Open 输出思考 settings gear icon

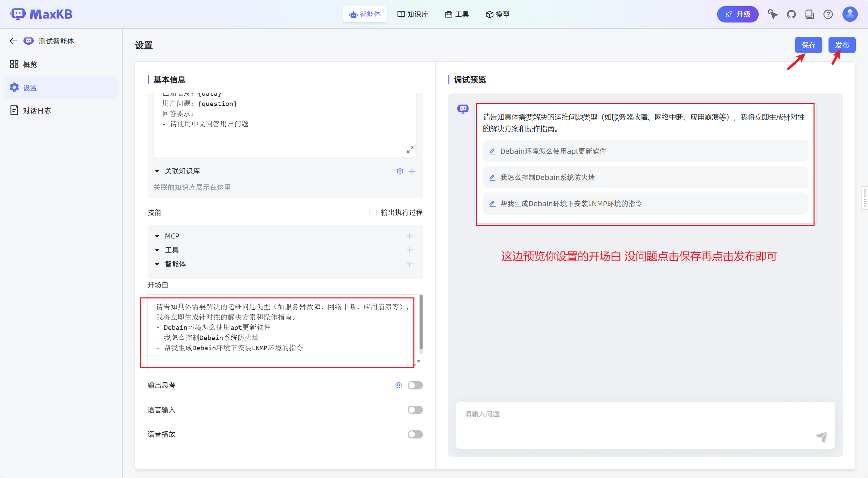tap(398, 385)
